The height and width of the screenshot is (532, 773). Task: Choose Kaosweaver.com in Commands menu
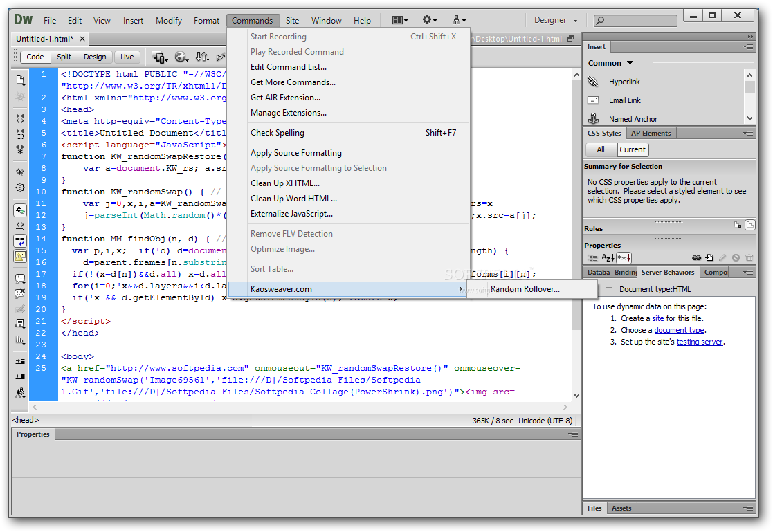(348, 289)
